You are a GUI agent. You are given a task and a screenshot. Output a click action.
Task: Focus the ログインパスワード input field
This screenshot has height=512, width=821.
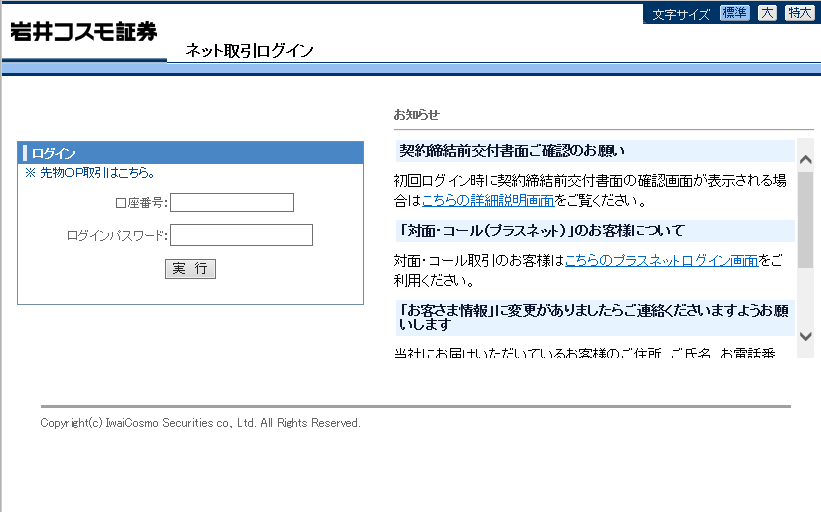pos(241,235)
